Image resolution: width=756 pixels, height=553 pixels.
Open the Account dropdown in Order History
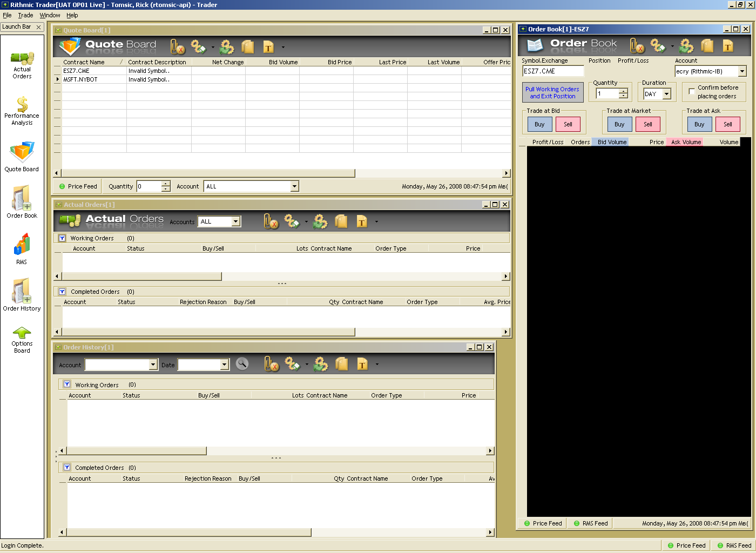[x=153, y=365]
